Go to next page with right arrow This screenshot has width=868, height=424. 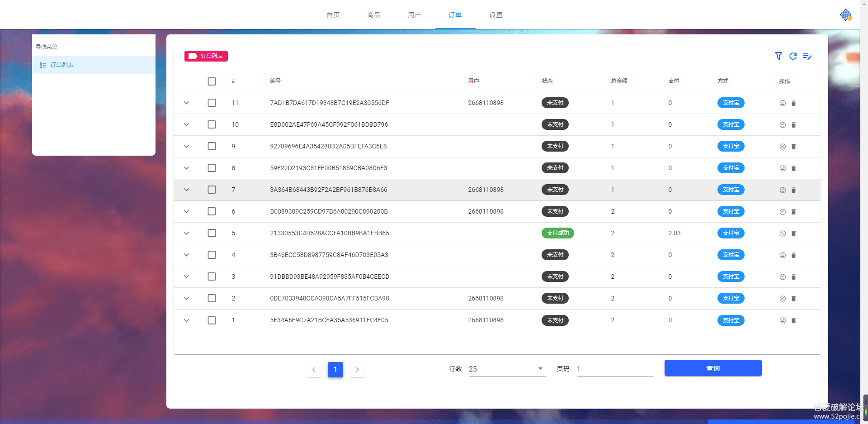coord(357,369)
